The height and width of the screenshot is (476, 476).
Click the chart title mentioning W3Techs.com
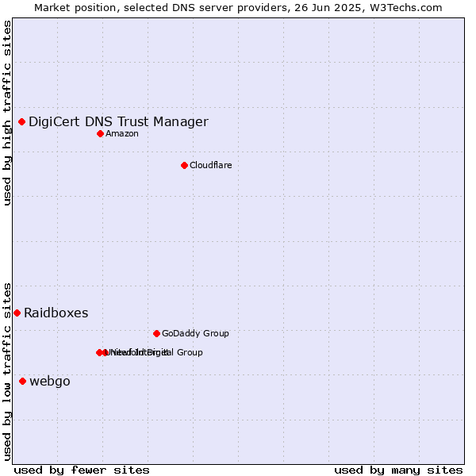click(238, 8)
